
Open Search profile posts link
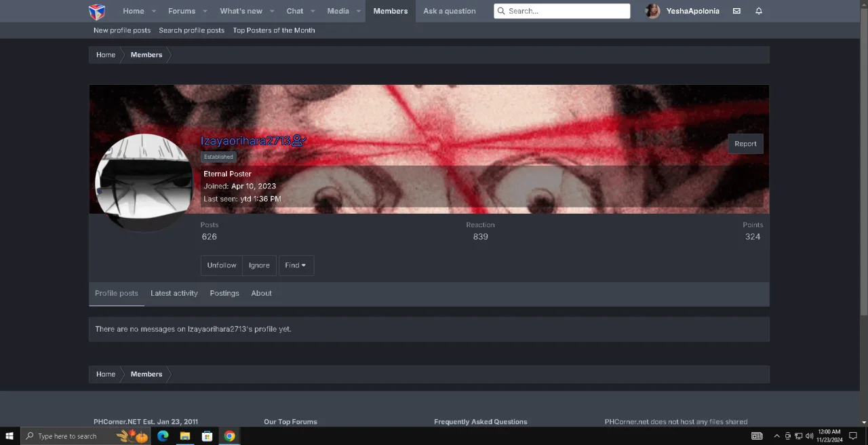(x=191, y=30)
